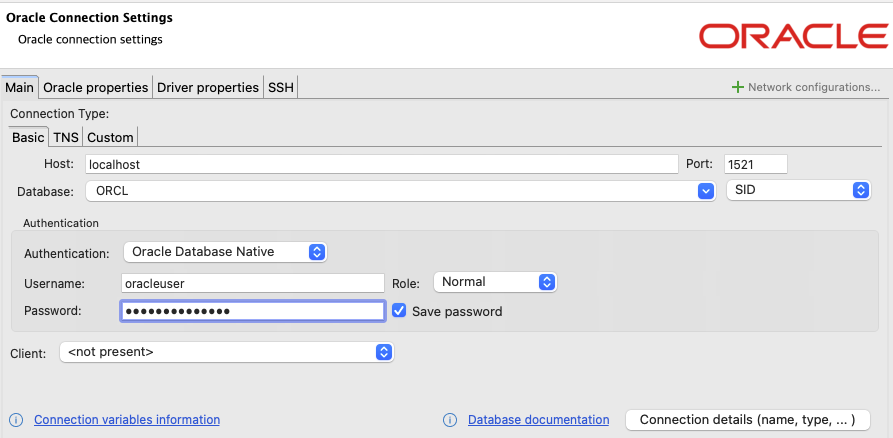Click the Oracle logo
The width and height of the screenshot is (893, 438).
tap(793, 36)
